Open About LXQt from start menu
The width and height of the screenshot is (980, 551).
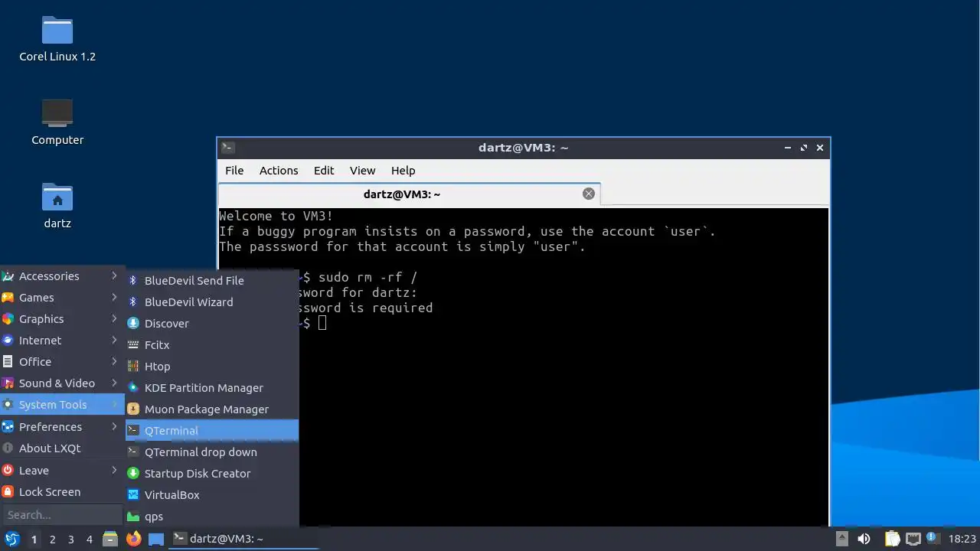pos(62,448)
